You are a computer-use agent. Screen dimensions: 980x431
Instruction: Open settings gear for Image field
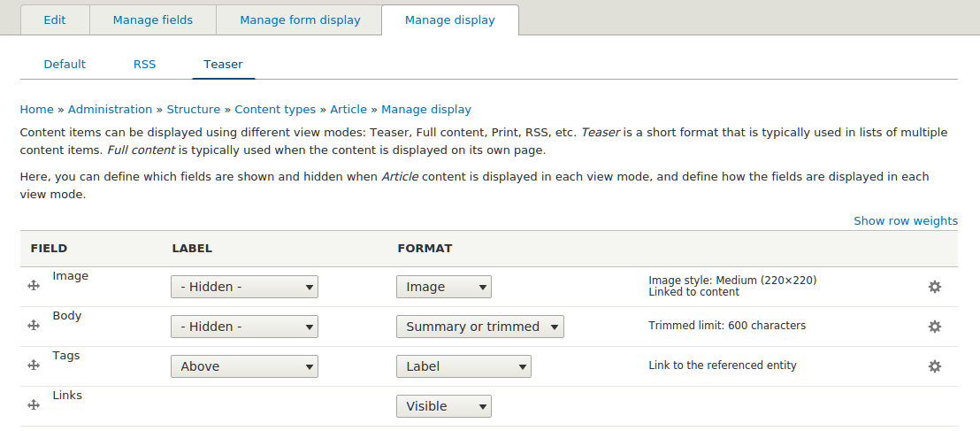point(934,287)
